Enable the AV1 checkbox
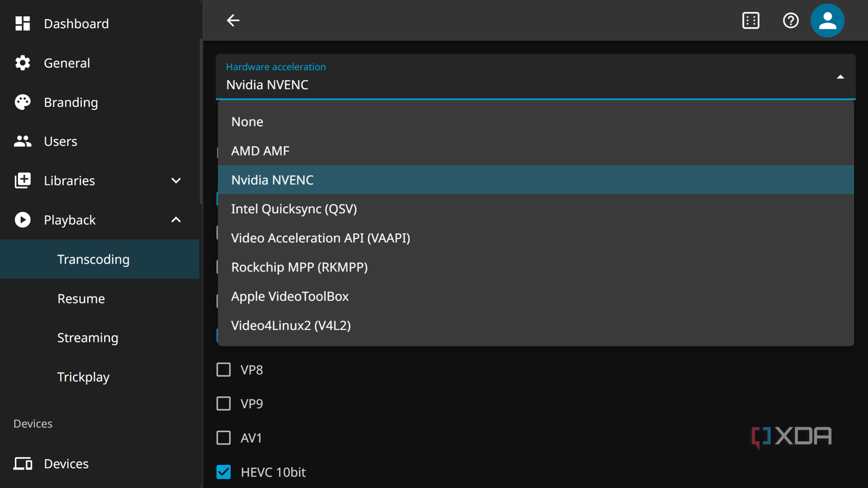 (223, 438)
